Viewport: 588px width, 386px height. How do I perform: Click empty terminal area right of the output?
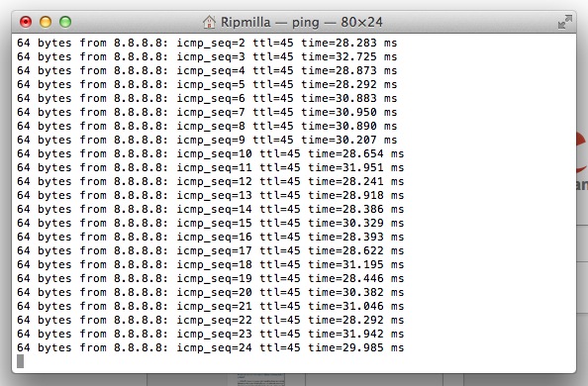point(487,195)
